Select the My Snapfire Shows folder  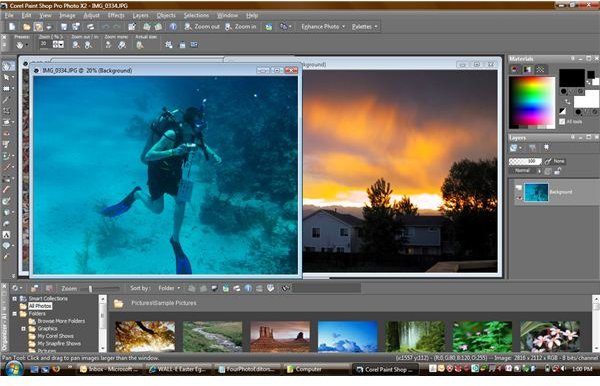coord(59,344)
